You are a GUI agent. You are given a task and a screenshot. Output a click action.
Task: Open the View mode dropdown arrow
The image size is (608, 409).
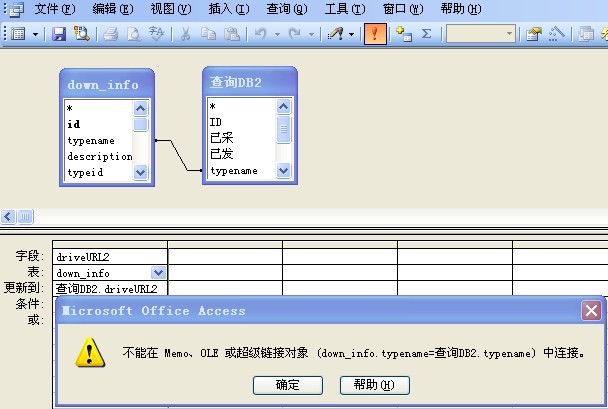tap(35, 35)
